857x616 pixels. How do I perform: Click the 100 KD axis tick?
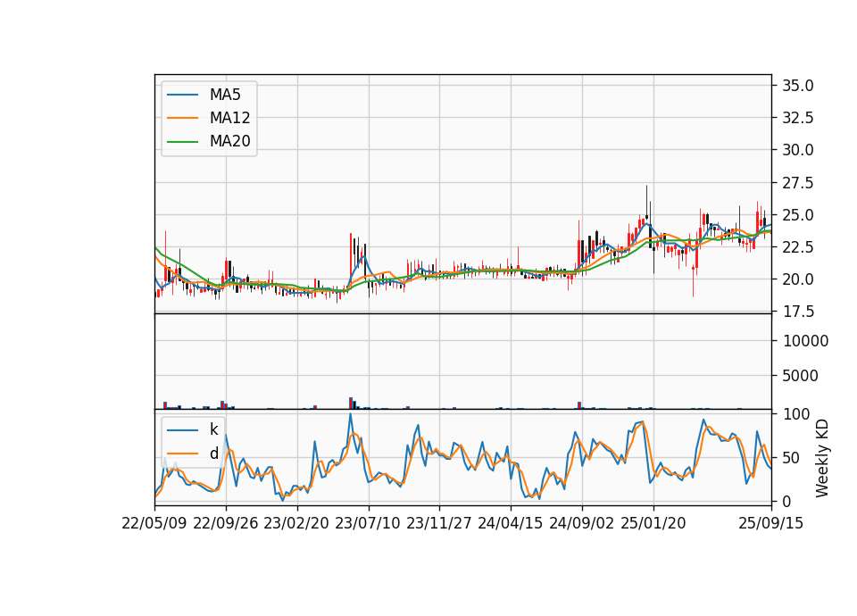(796, 414)
